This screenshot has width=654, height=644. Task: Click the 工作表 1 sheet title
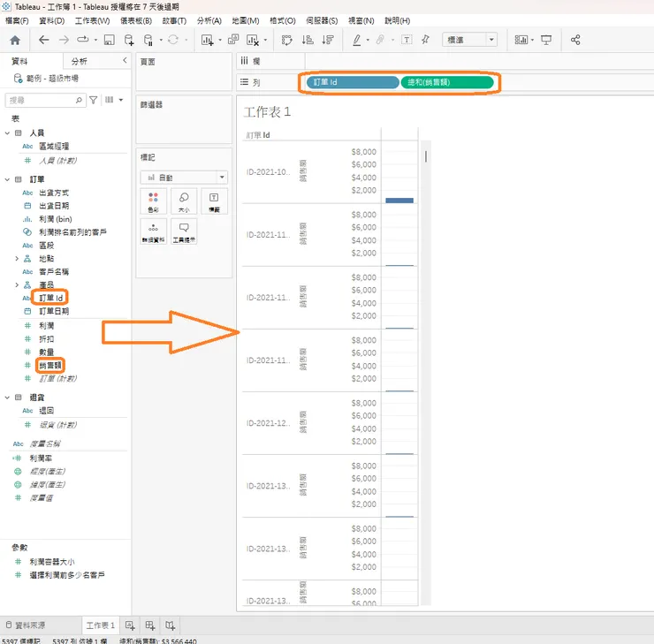click(267, 111)
